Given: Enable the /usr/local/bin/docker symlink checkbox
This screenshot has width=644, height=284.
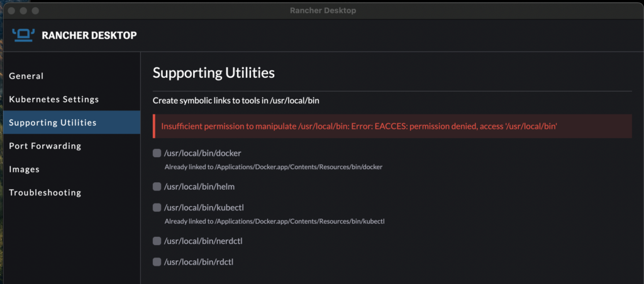Looking at the screenshot, I should [157, 153].
